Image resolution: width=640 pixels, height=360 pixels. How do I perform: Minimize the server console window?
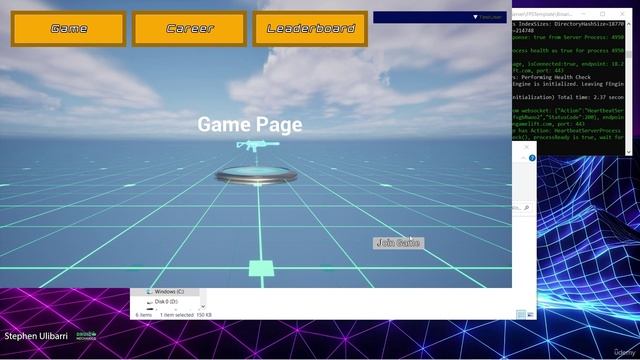583,14
